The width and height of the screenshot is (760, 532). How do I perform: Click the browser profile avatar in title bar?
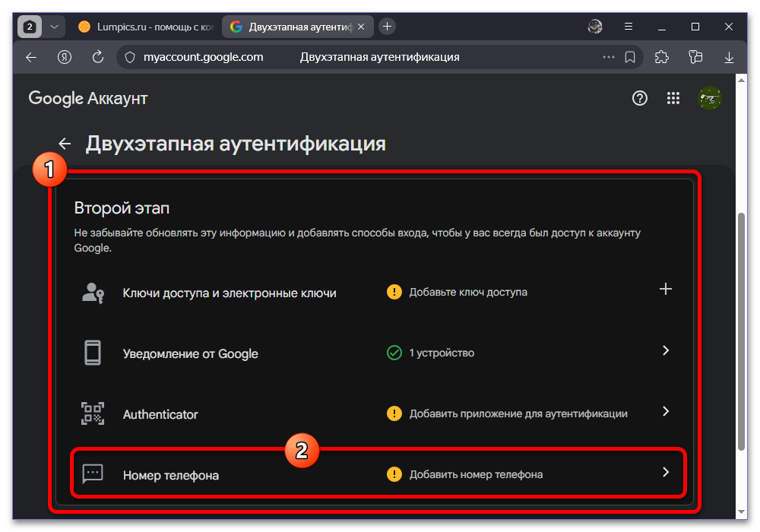595,27
